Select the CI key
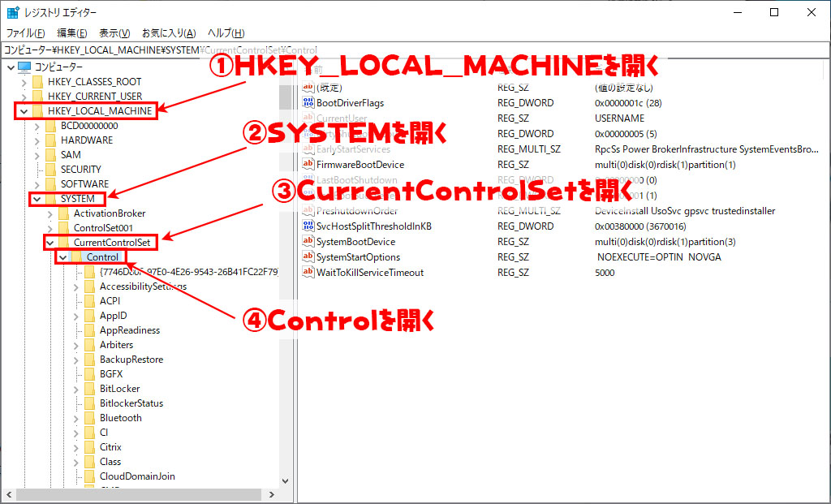Image resolution: width=831 pixels, height=504 pixels. pyautogui.click(x=104, y=433)
